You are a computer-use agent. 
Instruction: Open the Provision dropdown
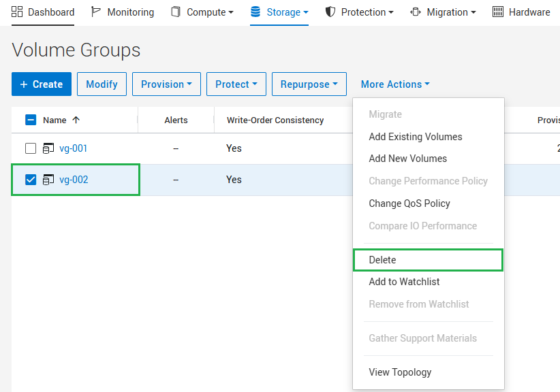[x=166, y=84]
